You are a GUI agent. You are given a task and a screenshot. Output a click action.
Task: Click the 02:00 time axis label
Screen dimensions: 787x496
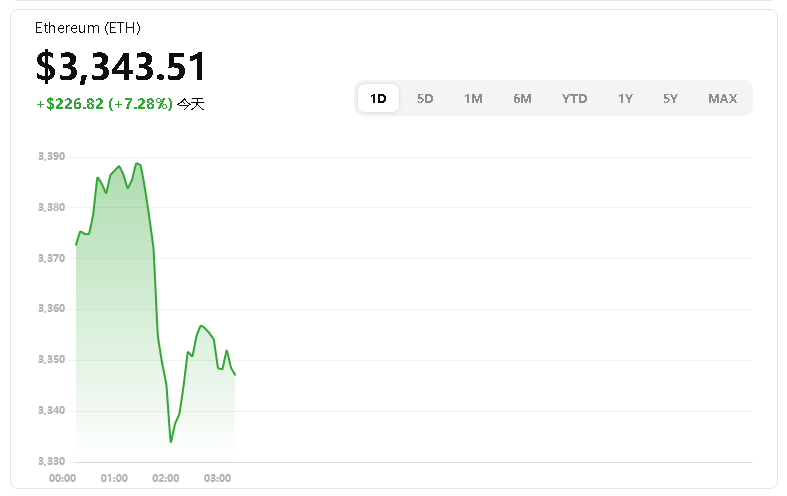pos(166,478)
